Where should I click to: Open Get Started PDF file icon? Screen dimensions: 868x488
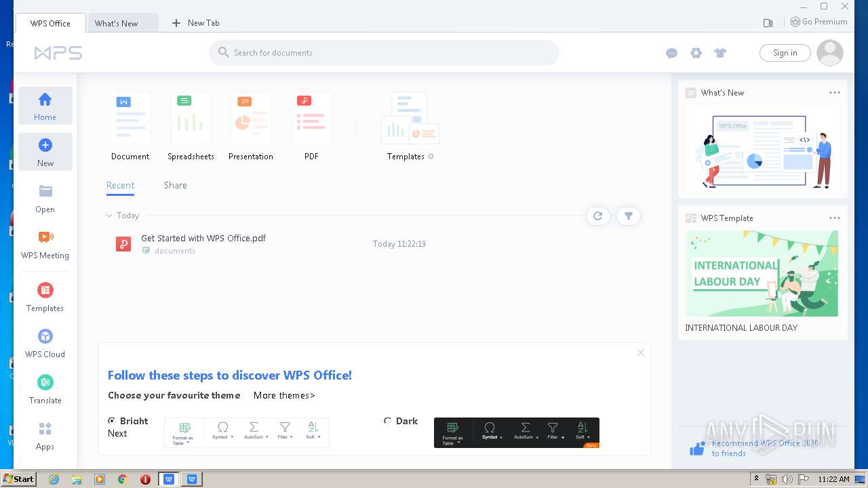point(123,244)
